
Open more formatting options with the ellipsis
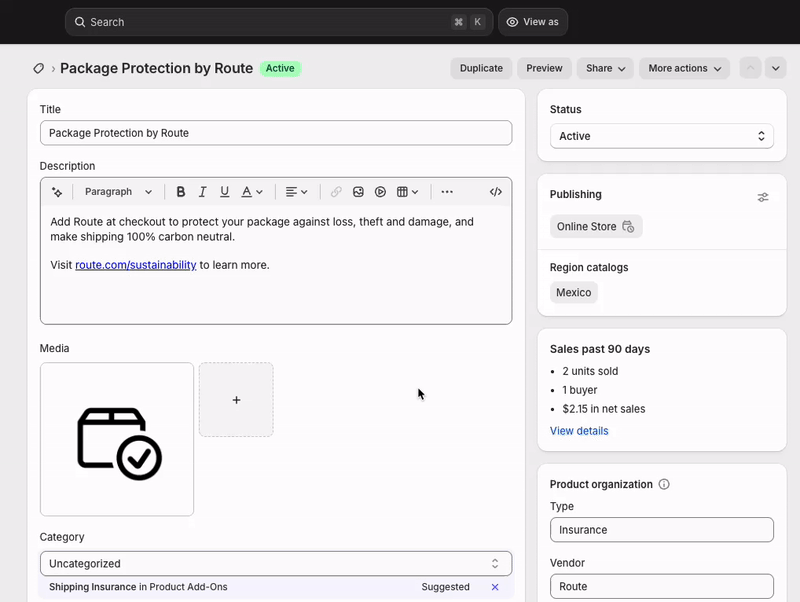446,191
